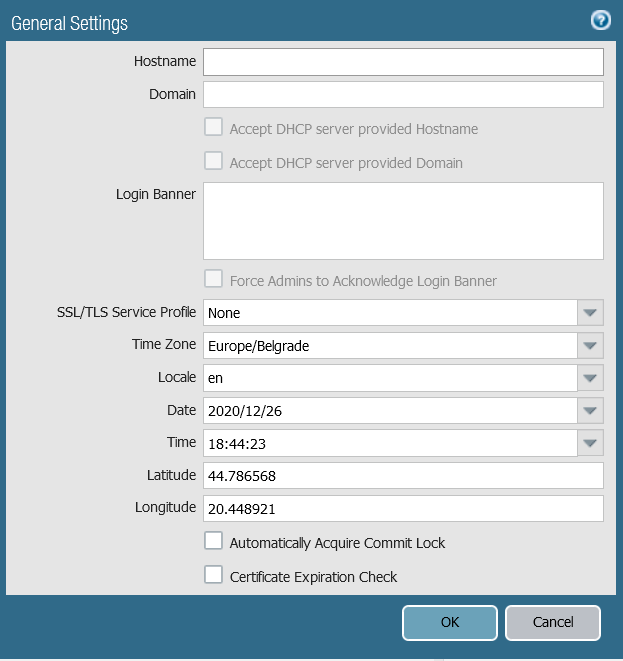This screenshot has height=661, width=623.
Task: Open the Locale dropdown arrow
Action: (590, 378)
